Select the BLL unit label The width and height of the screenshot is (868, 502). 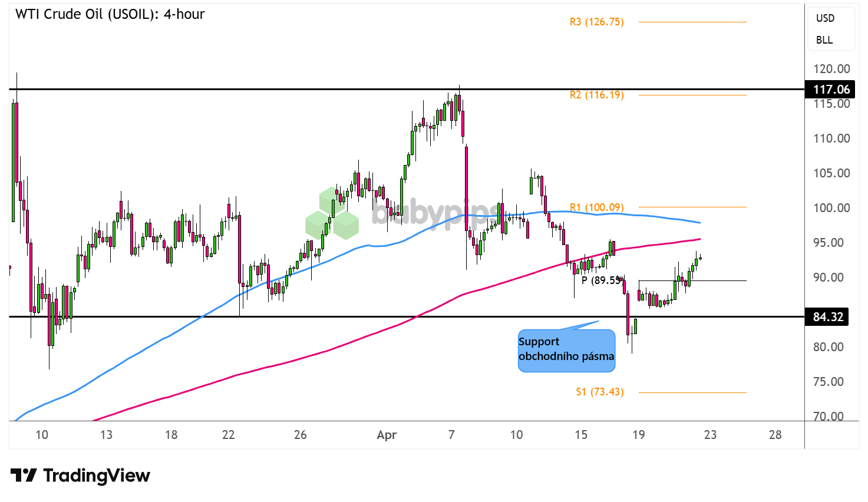coord(824,40)
